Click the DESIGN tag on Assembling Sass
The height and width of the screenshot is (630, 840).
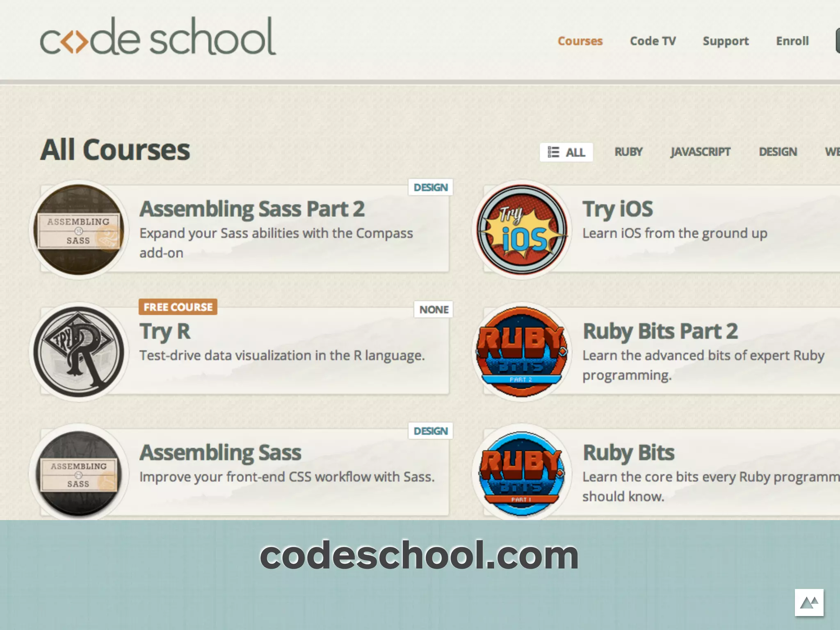(x=431, y=431)
